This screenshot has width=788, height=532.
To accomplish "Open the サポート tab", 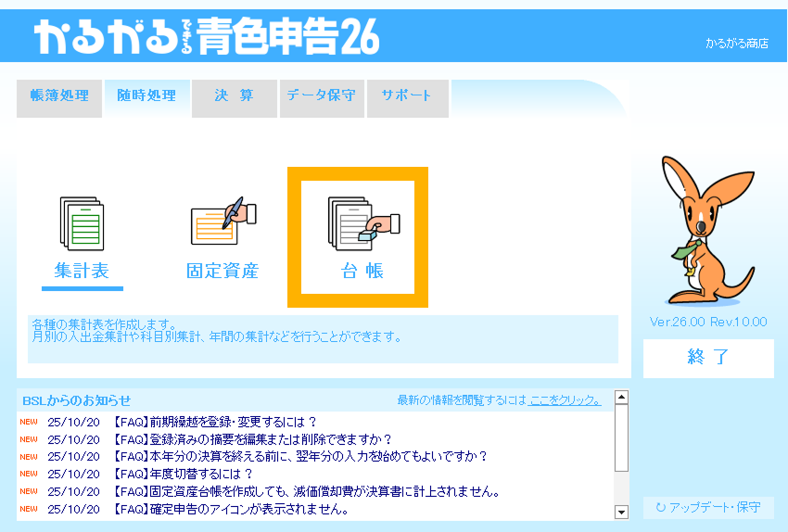I will pyautogui.click(x=406, y=96).
